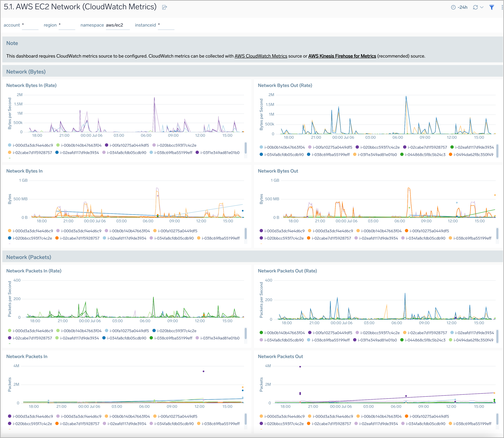Toggle i-038c69fba55199eff in Network Bytes Out legend
The height and width of the screenshot is (438, 504).
tap(470, 238)
